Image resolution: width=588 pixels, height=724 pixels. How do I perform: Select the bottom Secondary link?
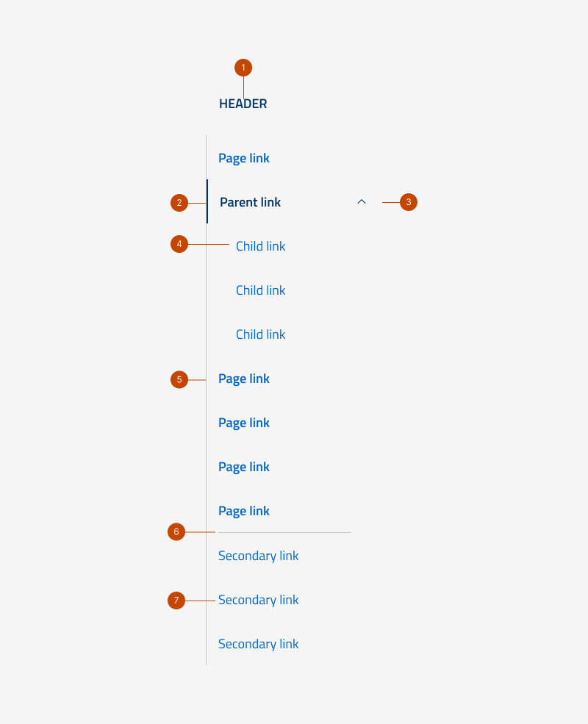[258, 644]
